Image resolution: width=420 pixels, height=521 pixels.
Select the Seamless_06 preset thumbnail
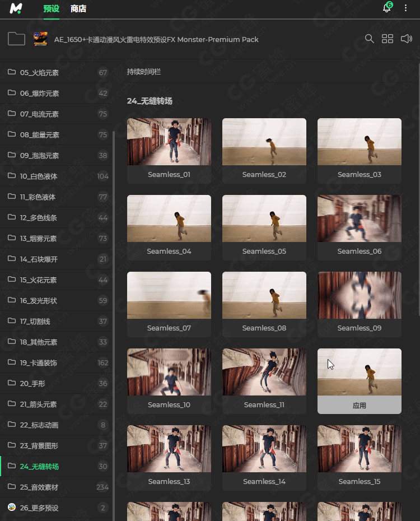[x=360, y=218]
